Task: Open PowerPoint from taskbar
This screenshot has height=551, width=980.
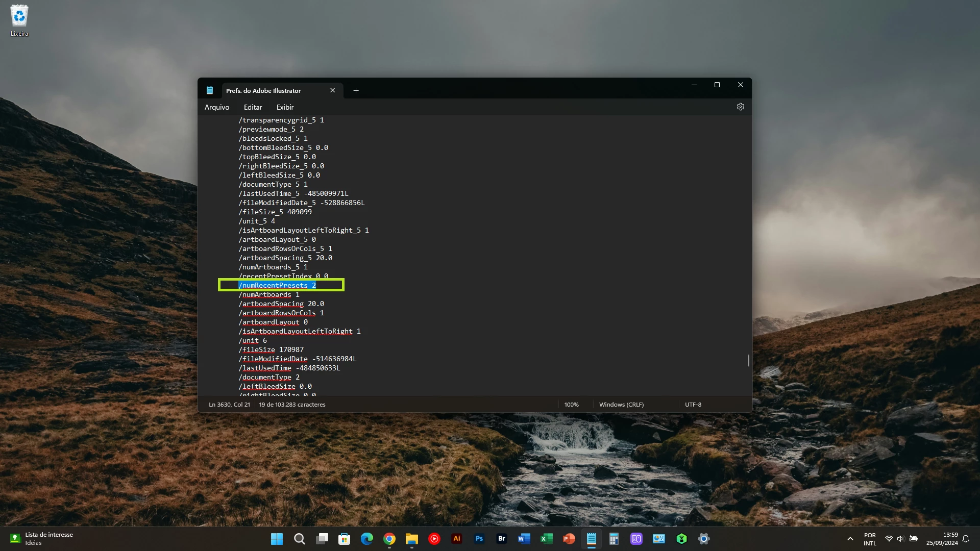Action: (x=569, y=539)
